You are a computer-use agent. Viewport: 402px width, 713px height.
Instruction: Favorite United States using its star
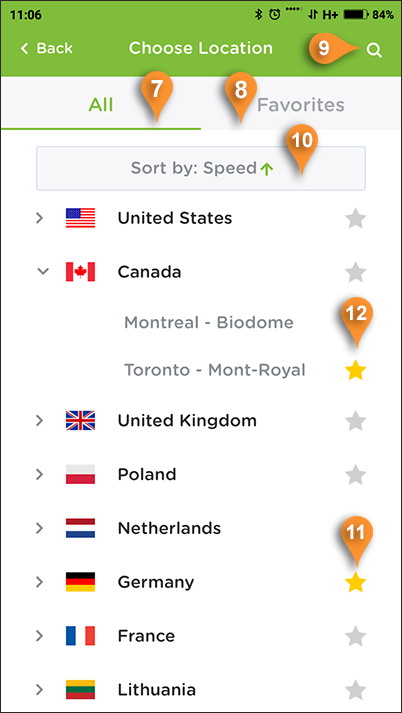tap(356, 219)
